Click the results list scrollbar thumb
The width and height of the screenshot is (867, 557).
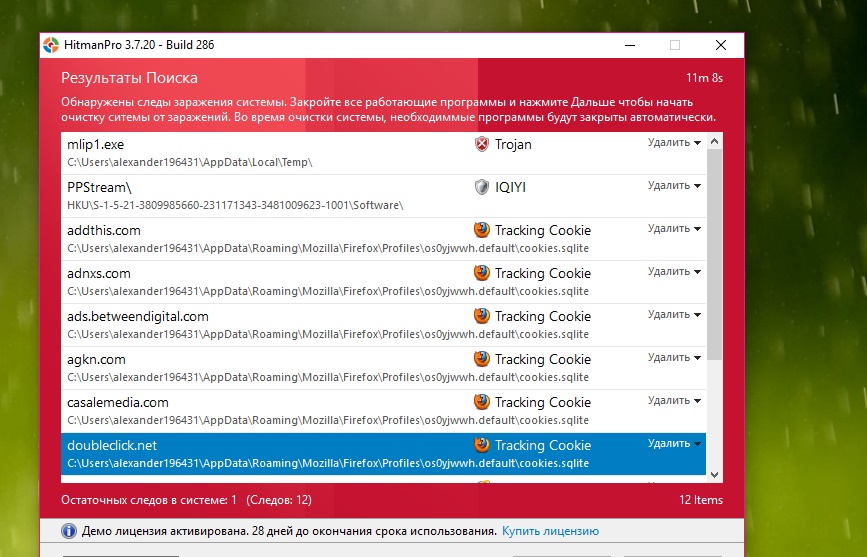(714, 254)
